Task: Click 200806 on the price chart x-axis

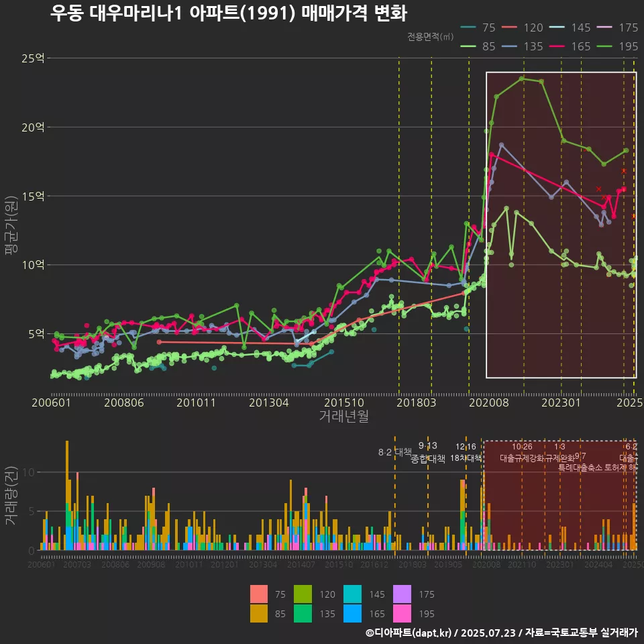Action: click(123, 402)
